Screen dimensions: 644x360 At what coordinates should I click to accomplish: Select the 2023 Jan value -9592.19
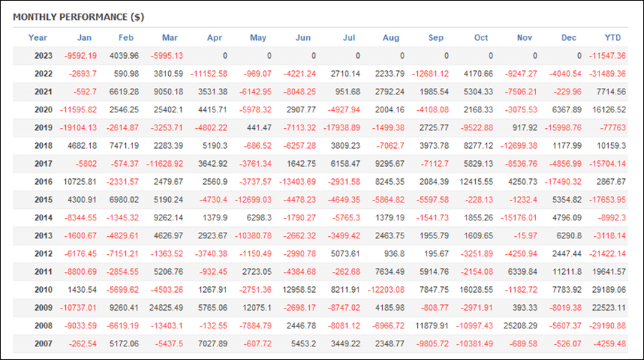pos(80,56)
